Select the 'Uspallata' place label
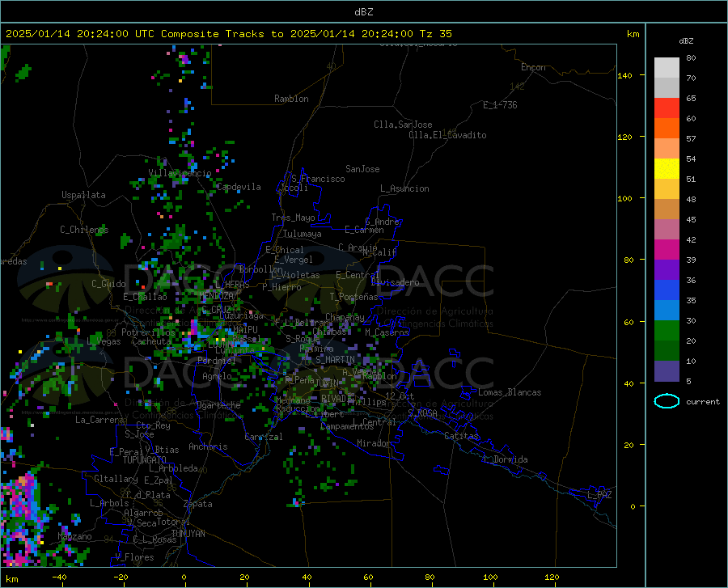Viewport: 728px width, 588px height. [83, 195]
